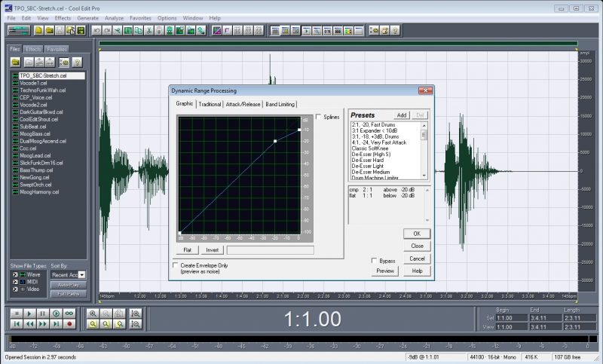This screenshot has height=364, width=603.
Task: Toggle the Bypass checkbox
Action: click(x=374, y=261)
